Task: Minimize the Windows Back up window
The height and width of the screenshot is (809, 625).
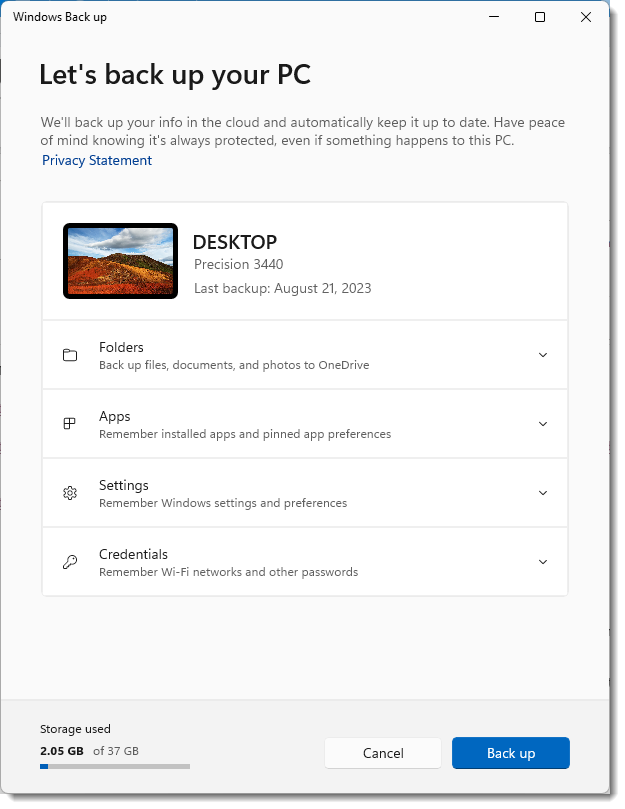Action: [493, 17]
